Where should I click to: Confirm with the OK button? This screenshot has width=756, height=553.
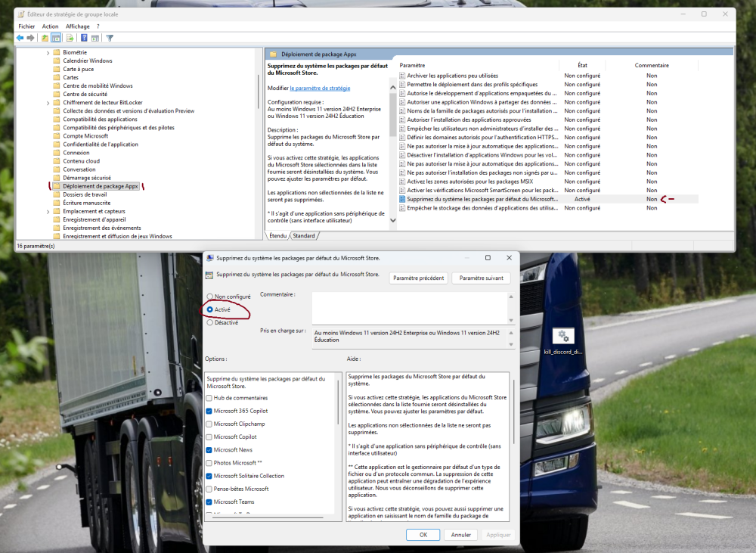pos(423,535)
